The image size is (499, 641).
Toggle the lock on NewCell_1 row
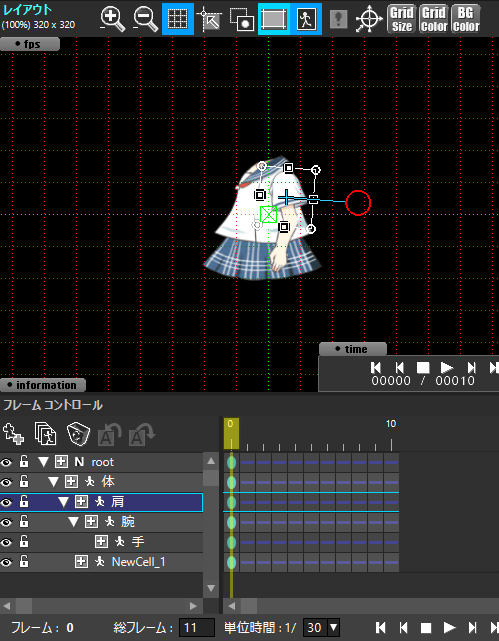tap(24, 561)
